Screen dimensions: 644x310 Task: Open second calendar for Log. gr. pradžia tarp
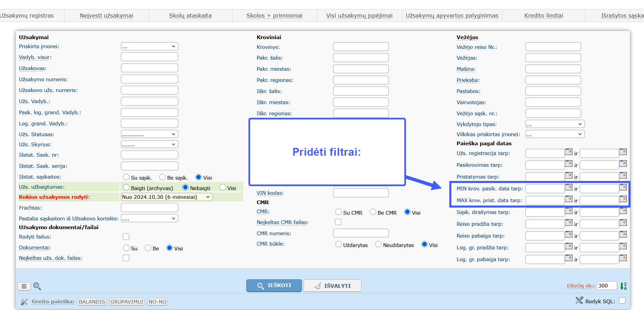[x=623, y=246]
